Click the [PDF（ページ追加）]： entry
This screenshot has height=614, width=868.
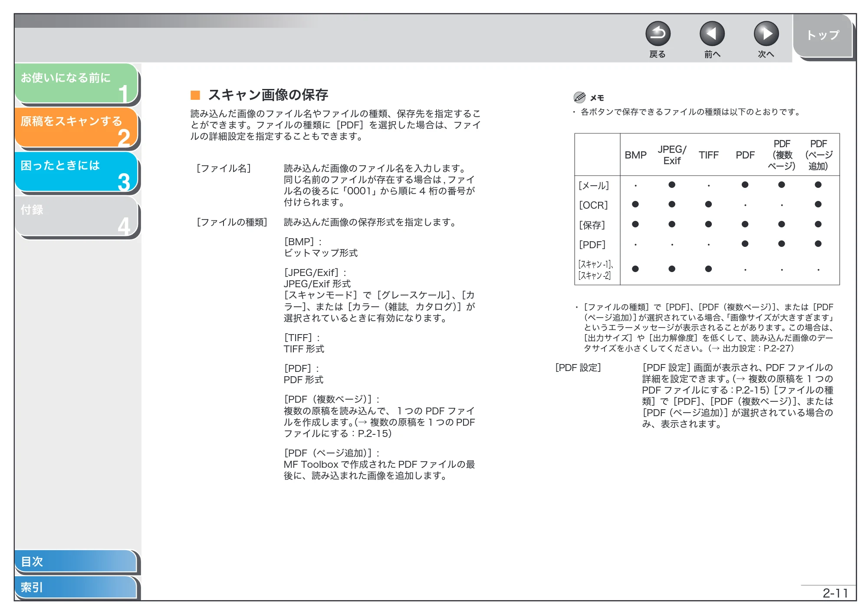[332, 453]
